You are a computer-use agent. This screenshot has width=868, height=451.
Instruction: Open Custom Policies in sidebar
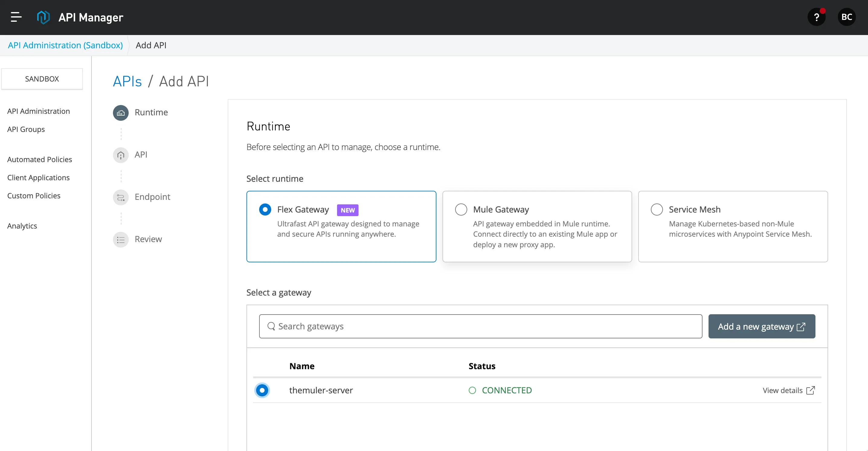(34, 196)
